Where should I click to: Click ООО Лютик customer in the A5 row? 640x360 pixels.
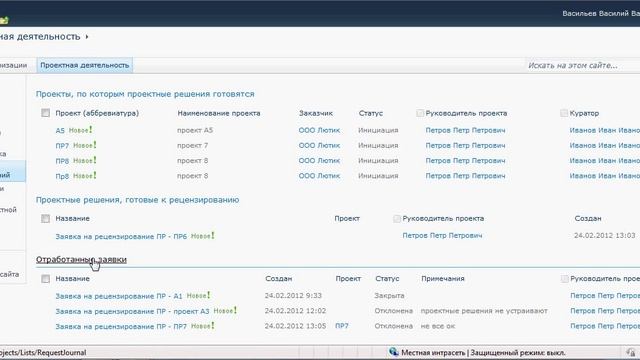point(319,130)
